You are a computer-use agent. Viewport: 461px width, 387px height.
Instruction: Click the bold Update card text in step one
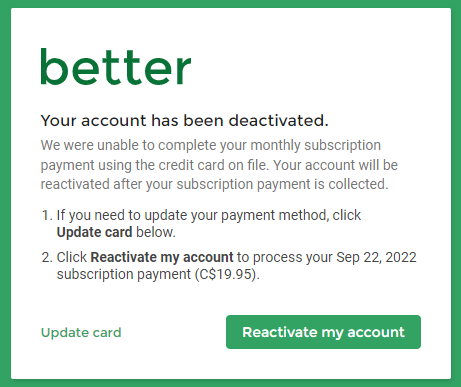click(x=94, y=232)
